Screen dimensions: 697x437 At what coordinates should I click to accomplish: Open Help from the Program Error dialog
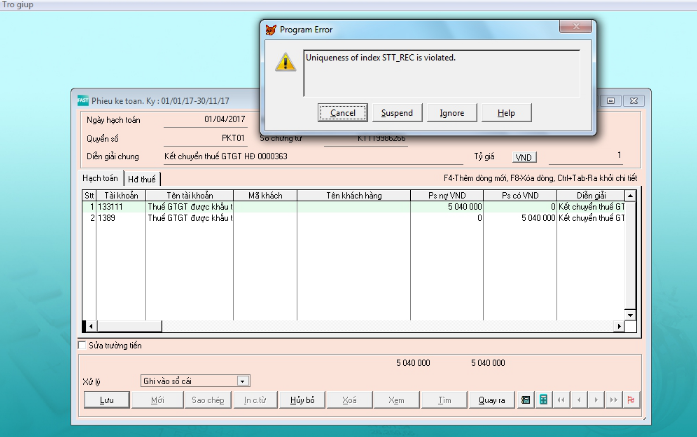coord(506,113)
